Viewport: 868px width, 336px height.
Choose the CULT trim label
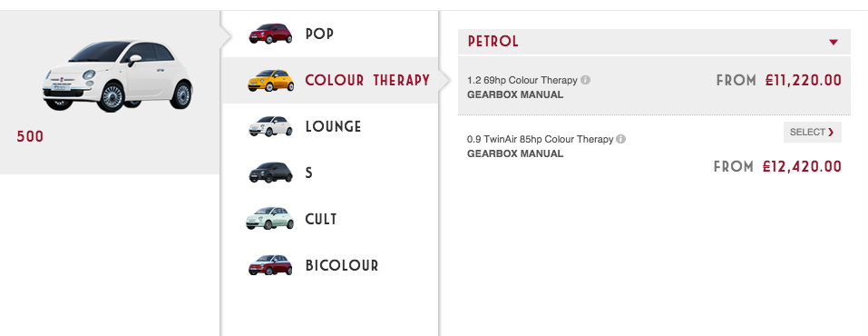click(x=321, y=219)
